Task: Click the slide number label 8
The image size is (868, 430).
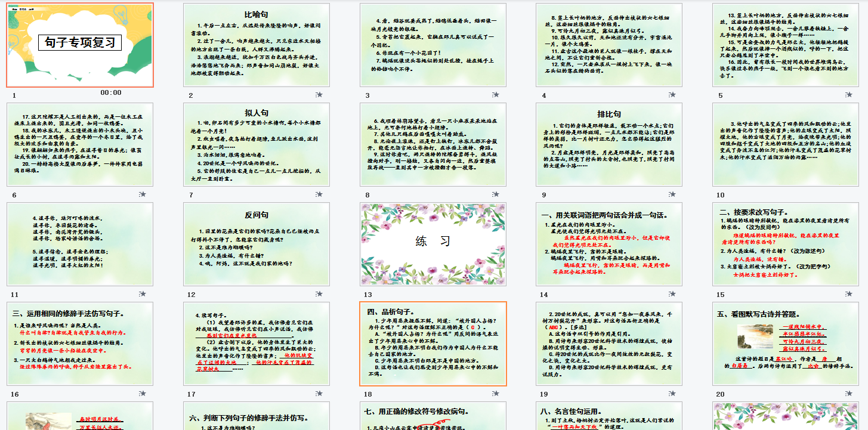Action: 367,195
